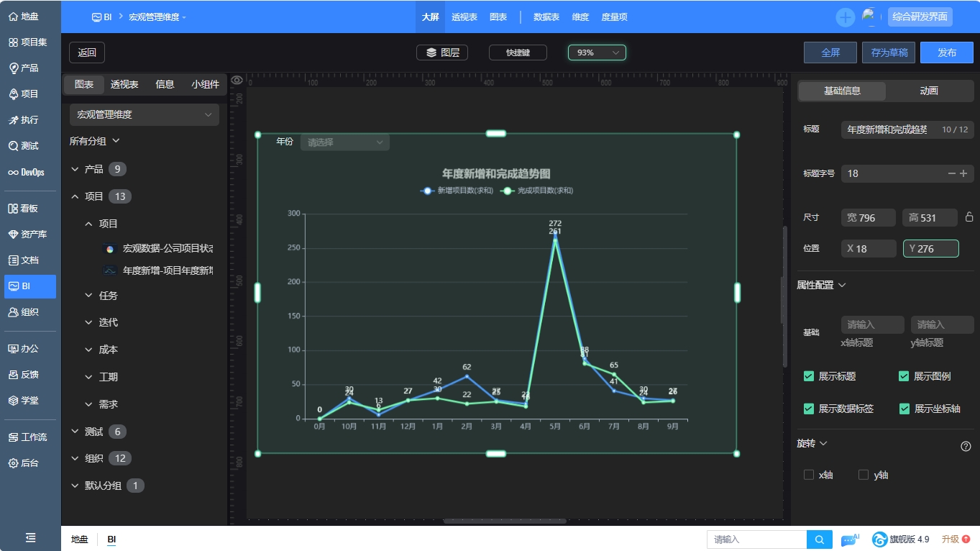The image size is (980, 551).
Task: Click the search magnifier button
Action: click(x=820, y=539)
